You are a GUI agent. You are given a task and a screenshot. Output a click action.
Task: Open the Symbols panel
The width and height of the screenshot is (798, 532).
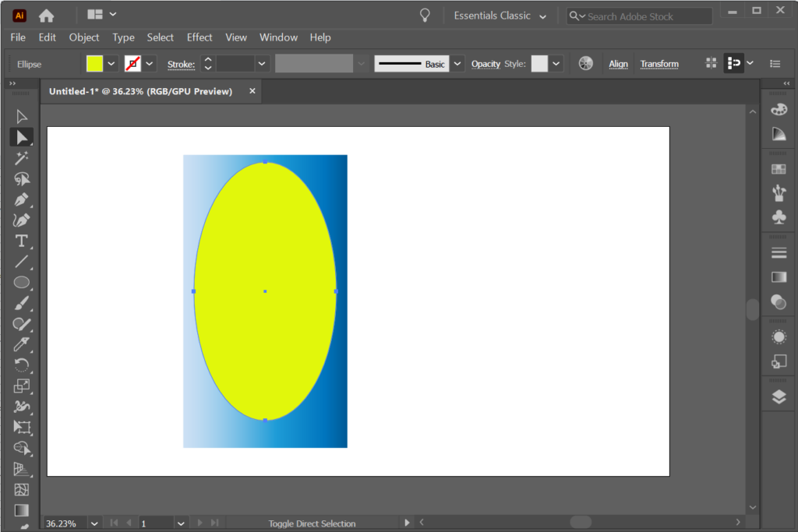[779, 217]
